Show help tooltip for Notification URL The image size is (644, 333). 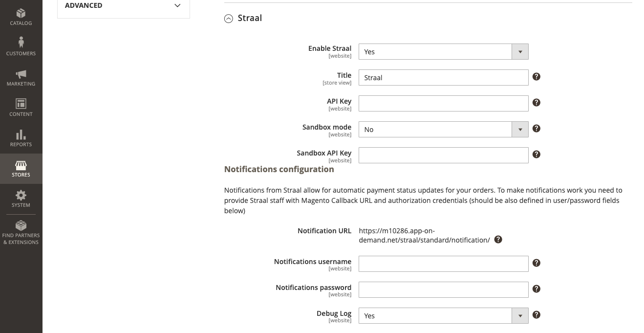click(x=498, y=240)
